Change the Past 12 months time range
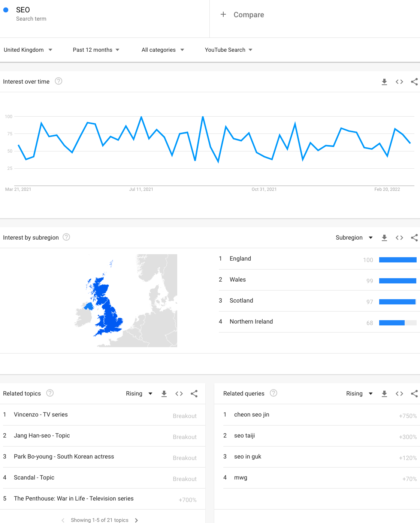This screenshot has height=523, width=420. pos(96,49)
